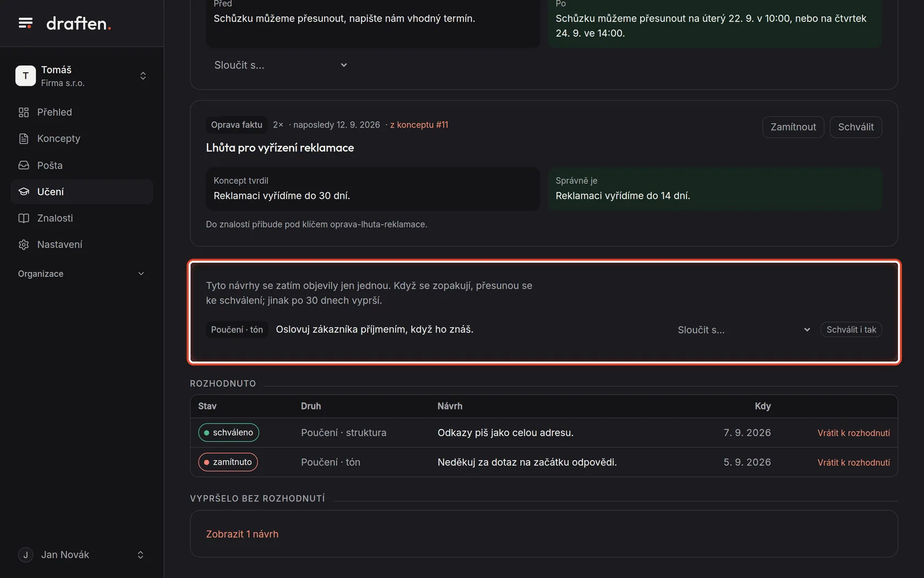Screen dimensions: 924x578
Task: Open Znalosti via its book icon
Action: 24,218
